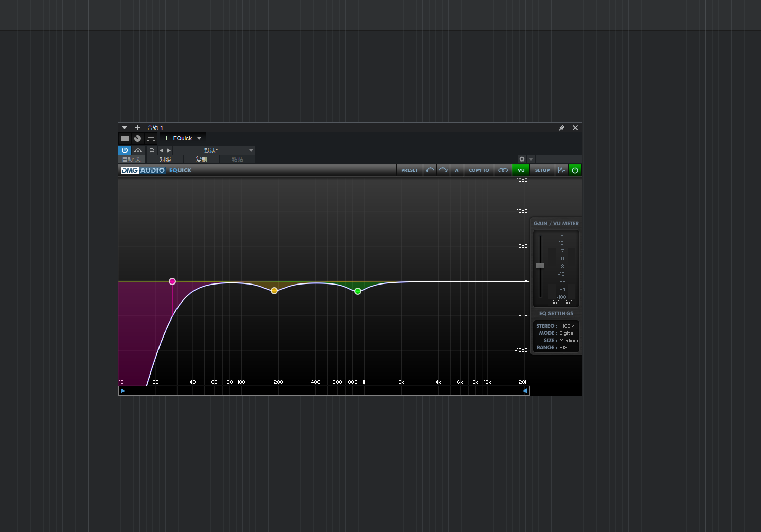The image size is (761, 532).
Task: Click the gear settings icon
Action: [x=522, y=159]
